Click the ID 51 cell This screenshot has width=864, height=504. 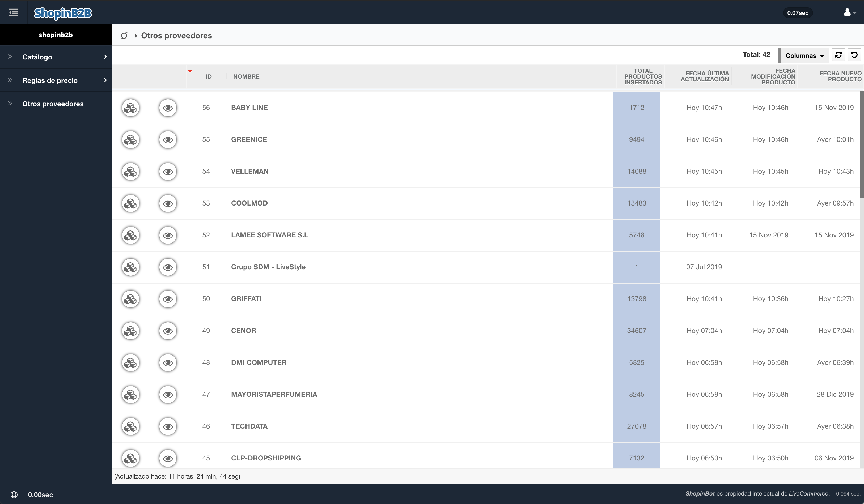pyautogui.click(x=206, y=267)
